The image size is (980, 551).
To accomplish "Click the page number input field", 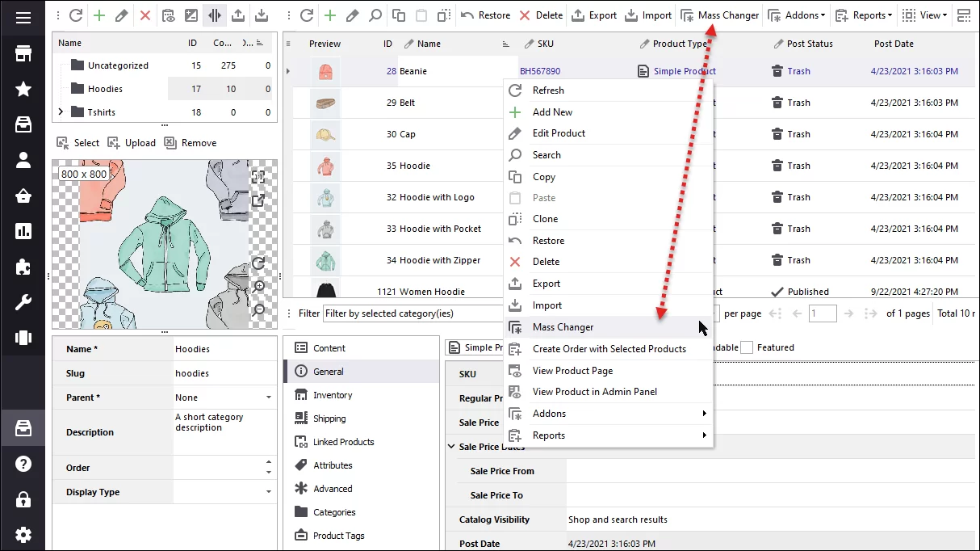I will click(823, 313).
